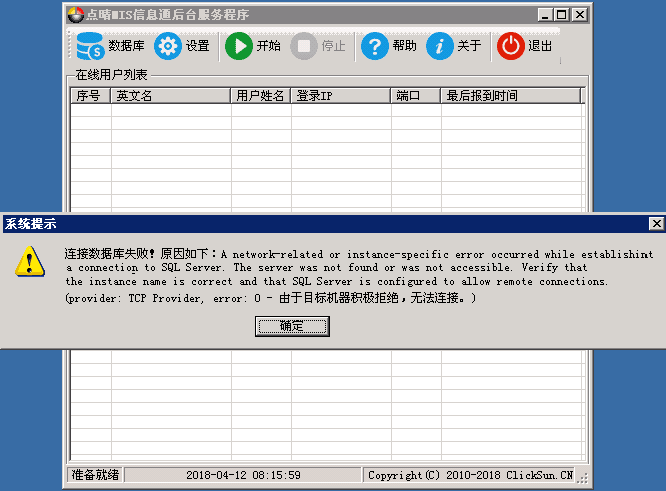Sort by the 英文名 column header
This screenshot has width=666, height=491.
[170, 96]
